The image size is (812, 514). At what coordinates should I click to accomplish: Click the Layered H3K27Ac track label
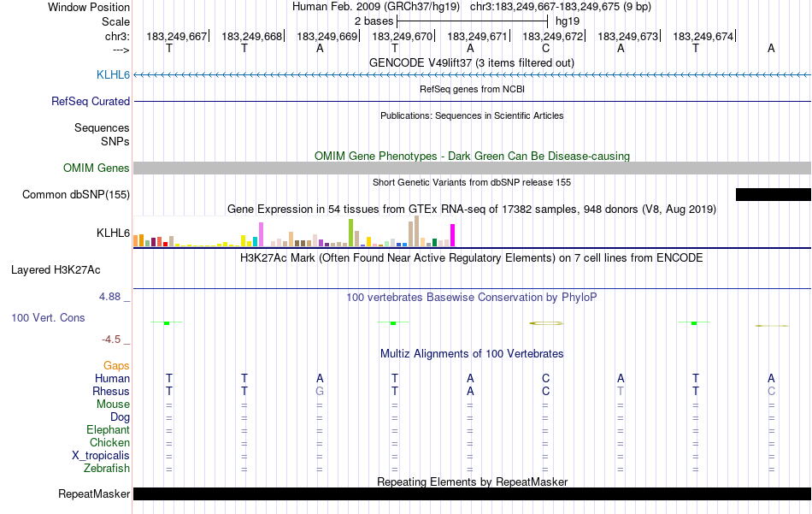point(56,270)
